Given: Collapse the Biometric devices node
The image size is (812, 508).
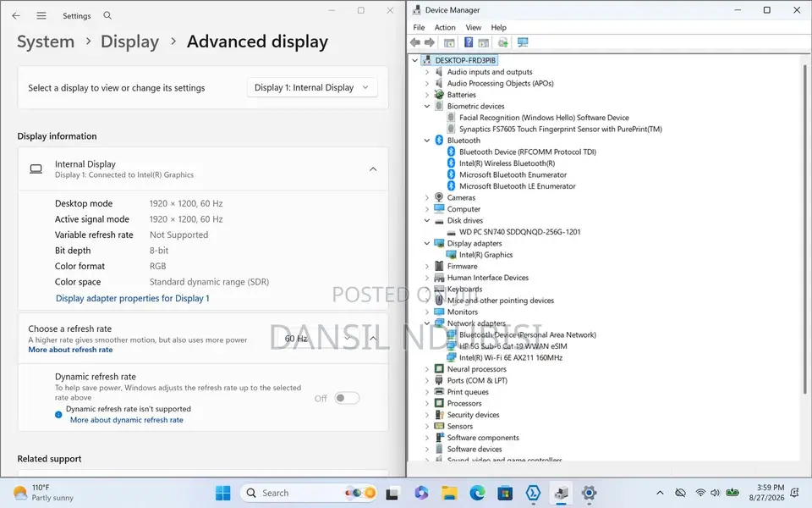Looking at the screenshot, I should (x=426, y=107).
